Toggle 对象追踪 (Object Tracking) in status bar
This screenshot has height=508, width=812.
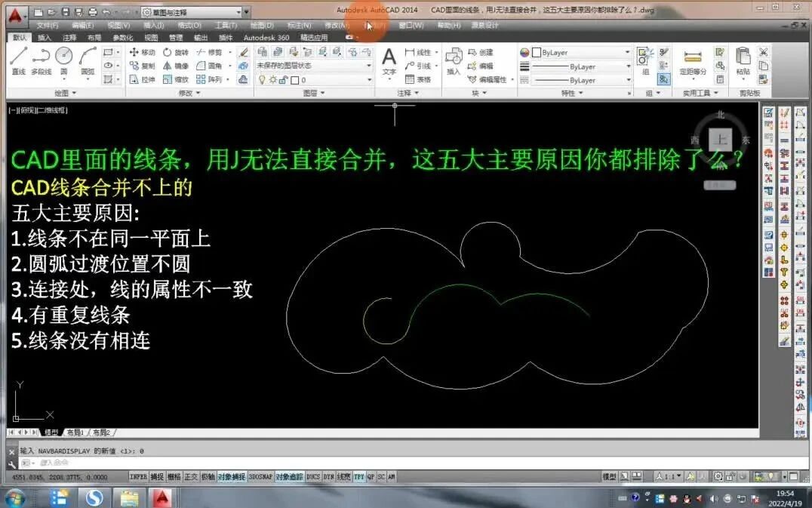point(290,477)
